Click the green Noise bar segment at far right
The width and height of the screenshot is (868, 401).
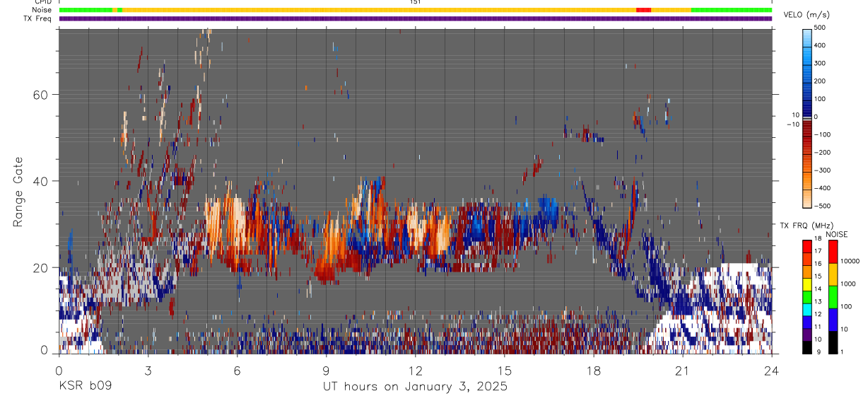pyautogui.click(x=732, y=10)
